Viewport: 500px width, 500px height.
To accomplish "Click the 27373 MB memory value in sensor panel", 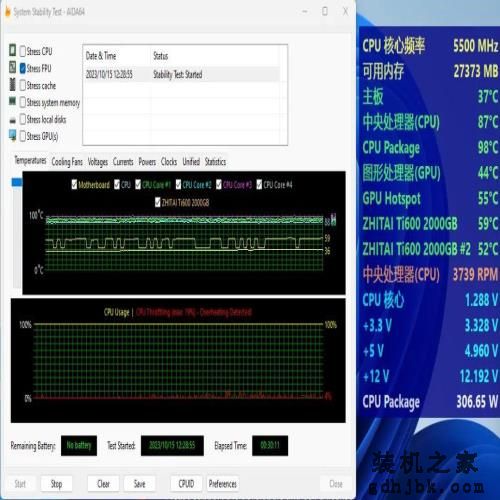I will pyautogui.click(x=476, y=71).
